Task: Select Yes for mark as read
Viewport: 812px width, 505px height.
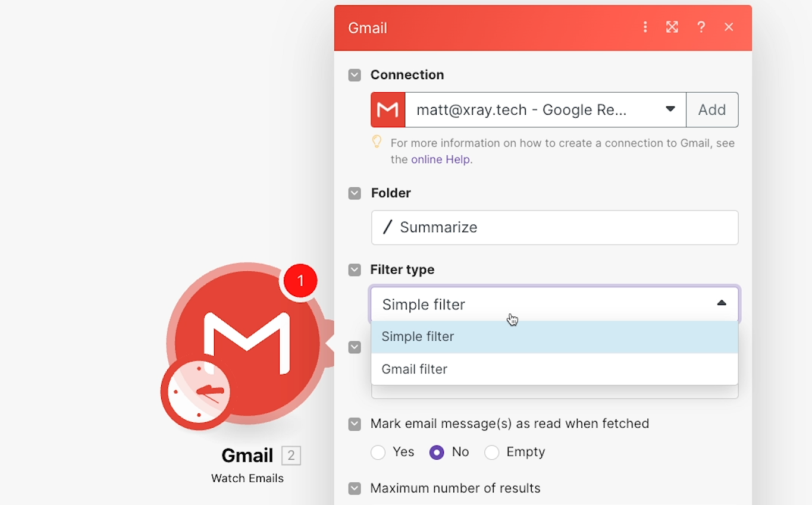Action: pos(378,453)
